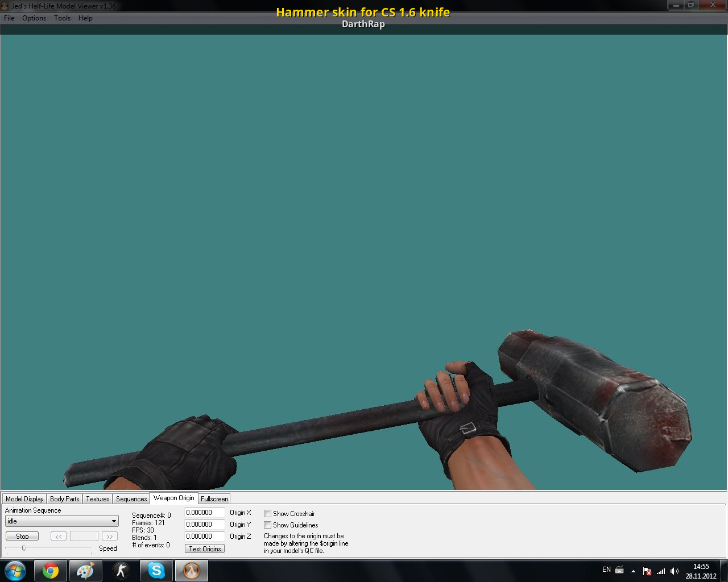Open the Body Parts tab

(x=65, y=499)
